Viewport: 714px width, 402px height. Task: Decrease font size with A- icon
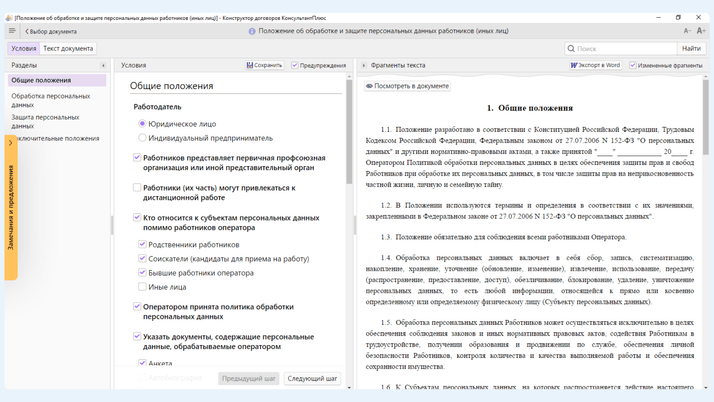(x=687, y=31)
